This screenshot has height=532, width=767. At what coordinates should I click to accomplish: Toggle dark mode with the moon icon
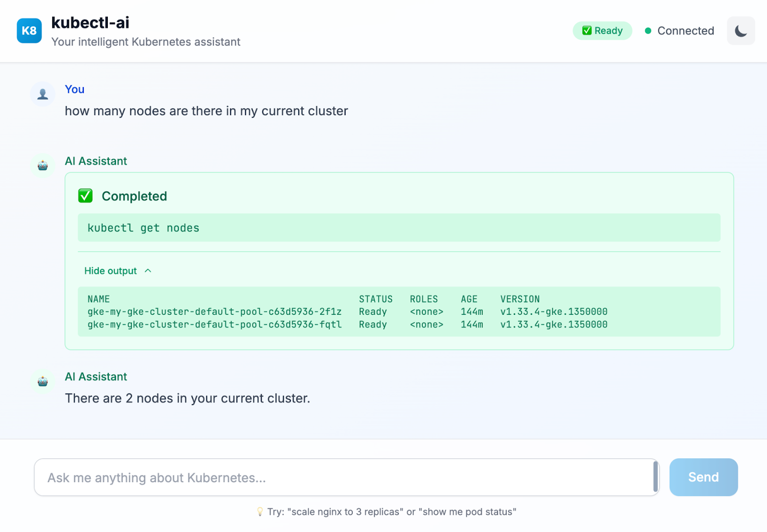(741, 31)
